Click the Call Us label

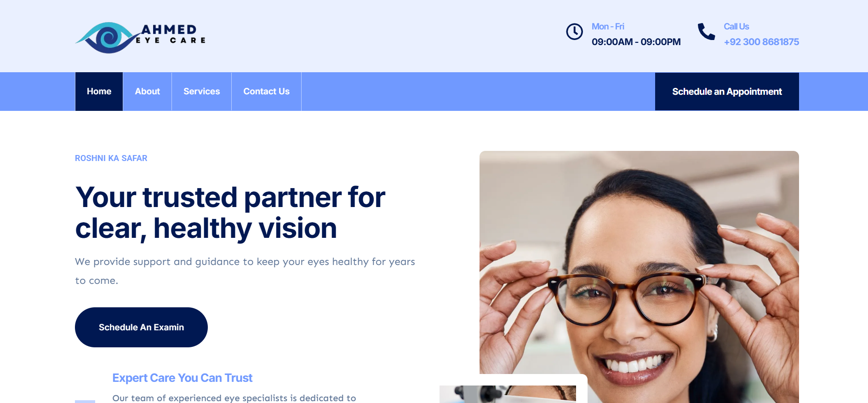(736, 27)
